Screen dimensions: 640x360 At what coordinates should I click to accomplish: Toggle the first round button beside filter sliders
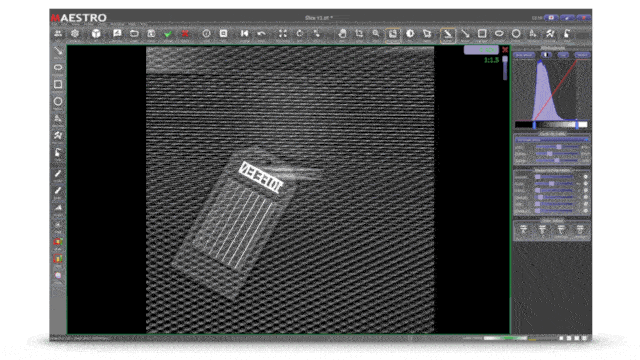coord(585,177)
